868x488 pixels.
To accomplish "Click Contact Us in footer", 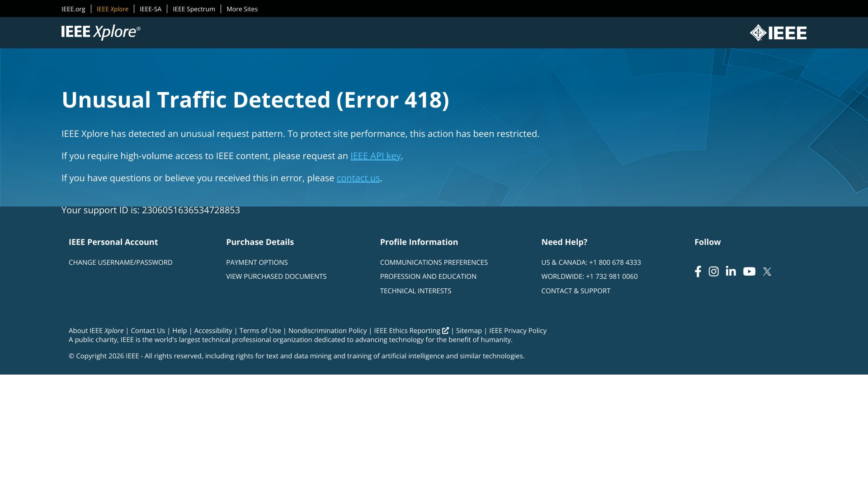I will (x=148, y=331).
